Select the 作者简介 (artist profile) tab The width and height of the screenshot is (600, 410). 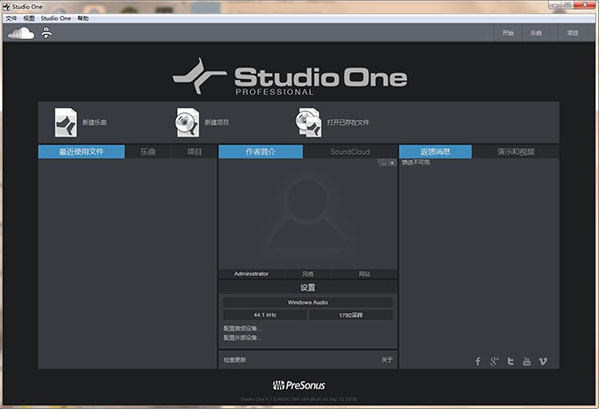pyautogui.click(x=261, y=152)
